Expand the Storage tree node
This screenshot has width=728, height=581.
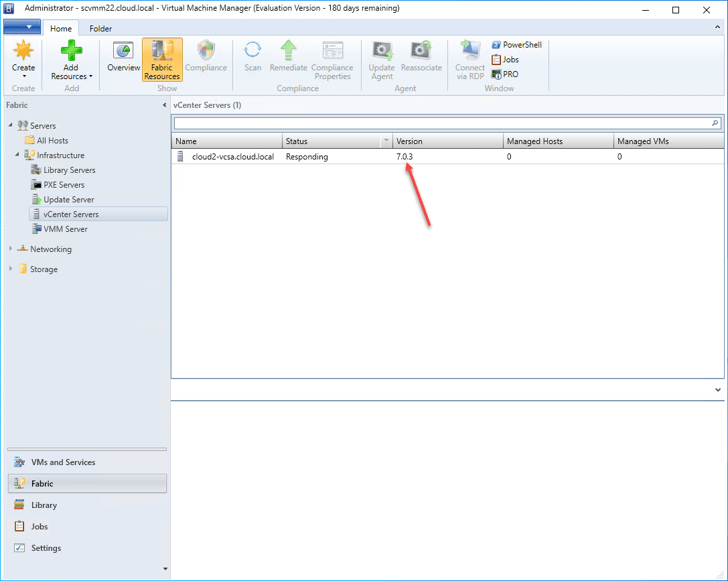pyautogui.click(x=10, y=269)
